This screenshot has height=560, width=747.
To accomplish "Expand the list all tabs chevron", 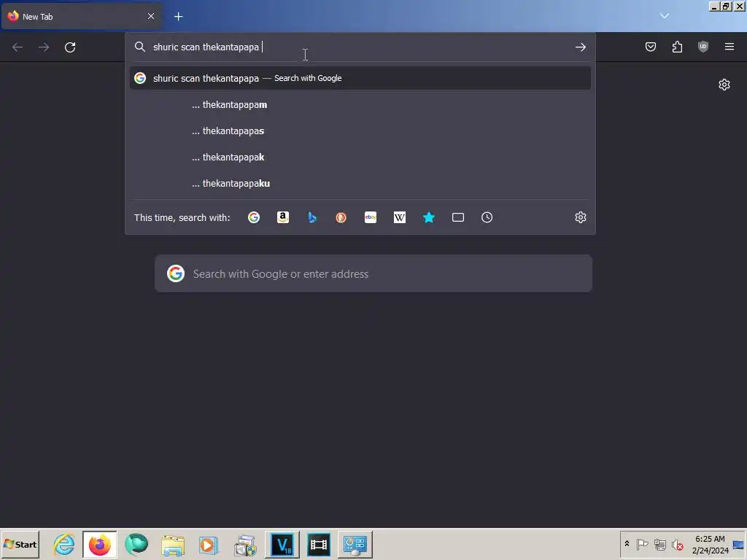I will click(x=665, y=16).
